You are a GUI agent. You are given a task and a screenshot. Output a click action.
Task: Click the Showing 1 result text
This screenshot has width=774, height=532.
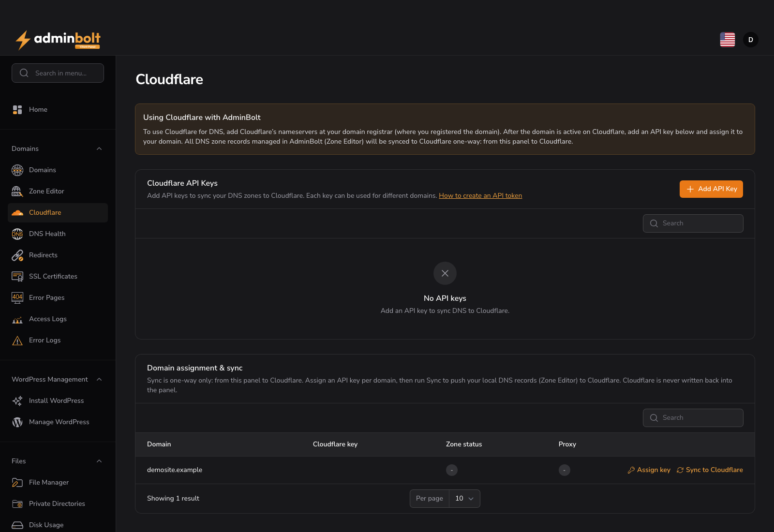[173, 499]
